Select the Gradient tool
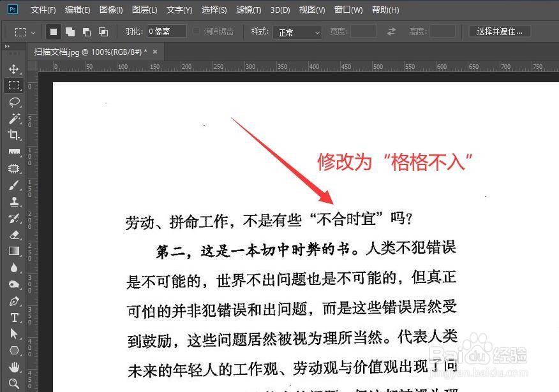Viewport: 559px width, 392px height. (14, 251)
